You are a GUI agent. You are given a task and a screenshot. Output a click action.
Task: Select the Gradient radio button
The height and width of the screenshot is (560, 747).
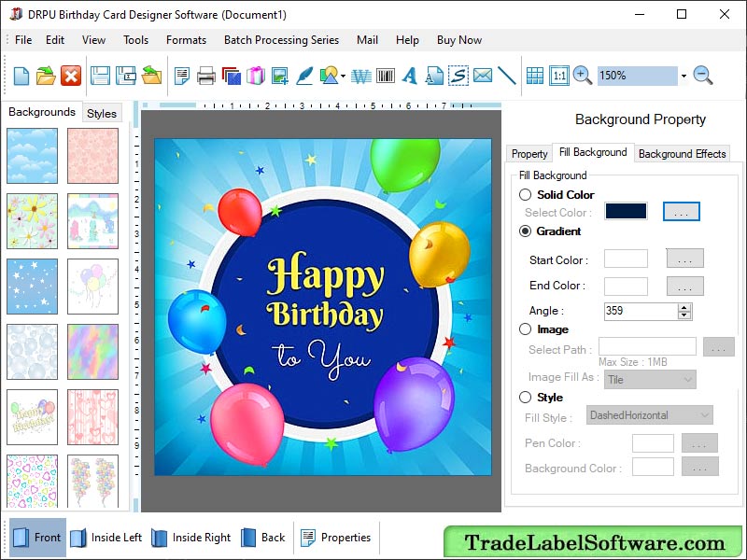(x=526, y=231)
